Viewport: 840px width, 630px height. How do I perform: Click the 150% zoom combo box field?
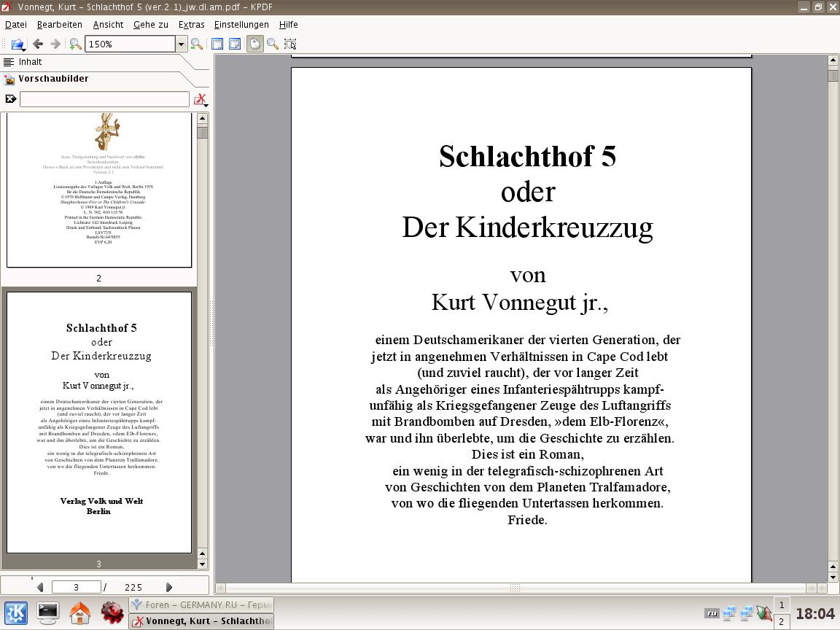(x=131, y=44)
